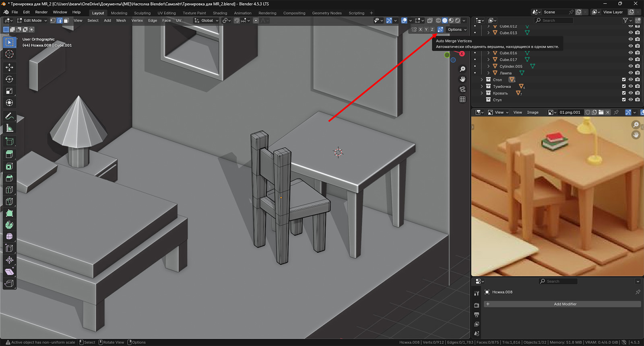Click the outliner Search field

click(555, 21)
